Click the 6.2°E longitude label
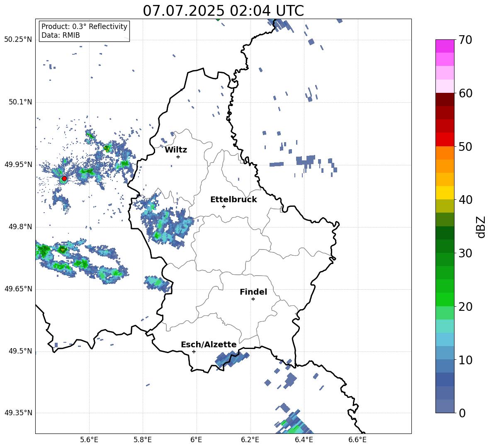Viewport: 491px width, 448px height. coord(250,440)
